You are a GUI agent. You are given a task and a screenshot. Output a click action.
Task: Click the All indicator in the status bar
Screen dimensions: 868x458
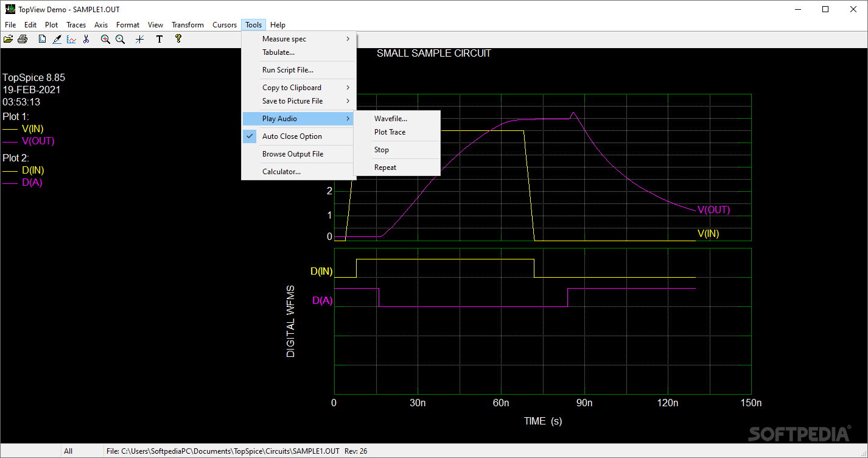pyautogui.click(x=68, y=451)
